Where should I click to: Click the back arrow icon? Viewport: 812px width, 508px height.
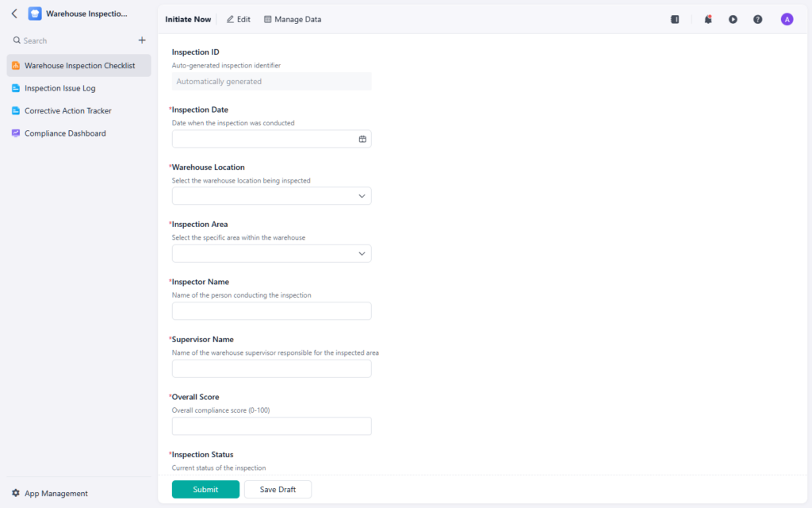(x=14, y=13)
